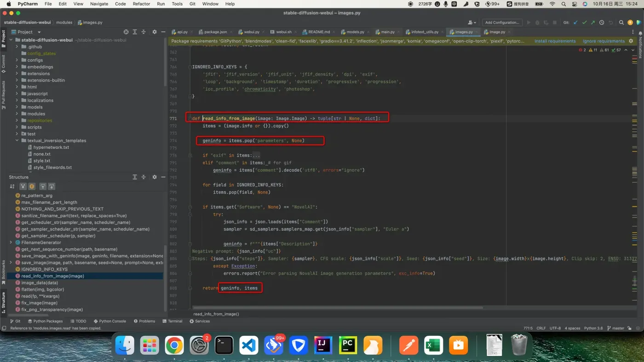Open editor tabs more options menu
The height and width of the screenshot is (362, 644).
[633, 32]
